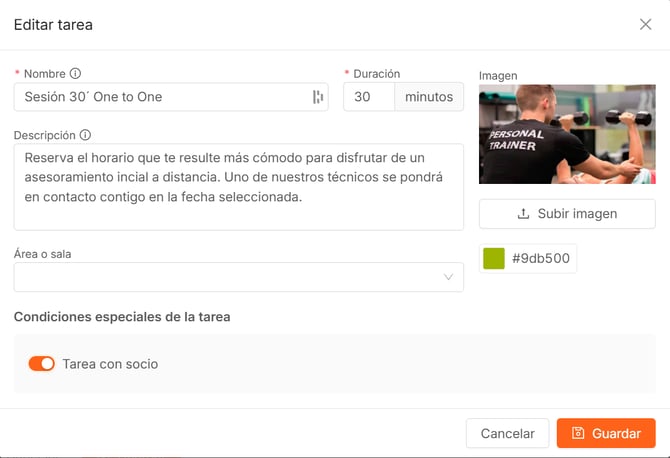Screen dimensions: 670x458
Task: Click the Duración field showing 30
Action: [368, 97]
